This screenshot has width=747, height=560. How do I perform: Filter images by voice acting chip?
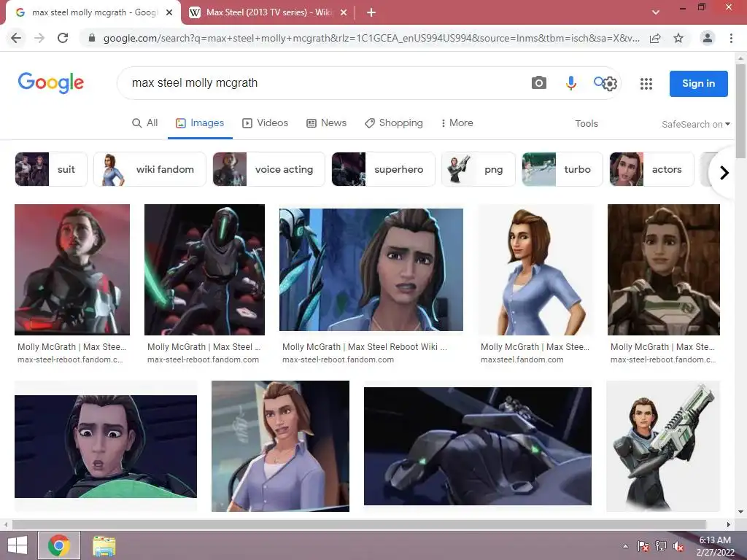click(x=269, y=169)
